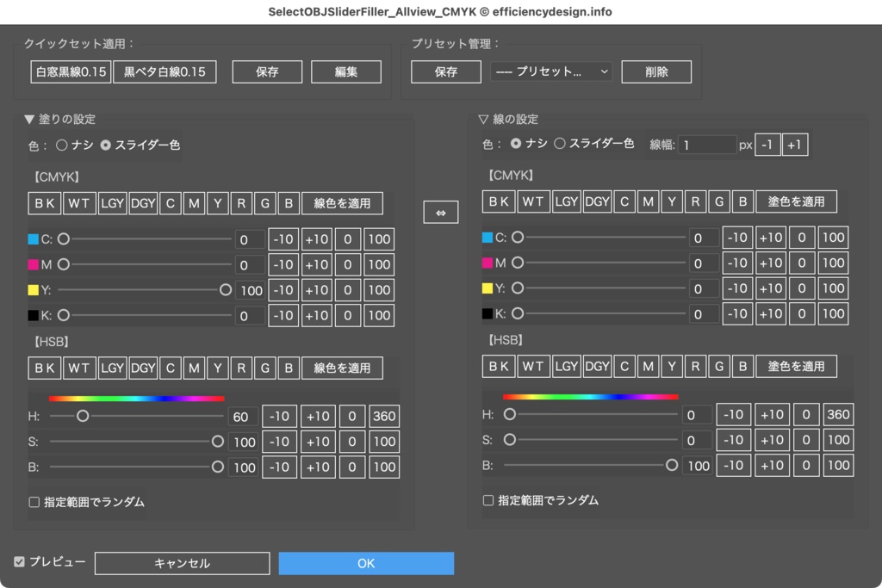Select the M magenta swatch in fill HSB section
This screenshot has width=882, height=588.
coord(194,368)
